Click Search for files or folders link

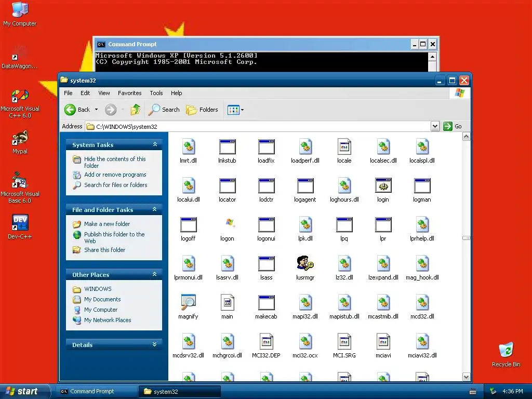pos(116,185)
